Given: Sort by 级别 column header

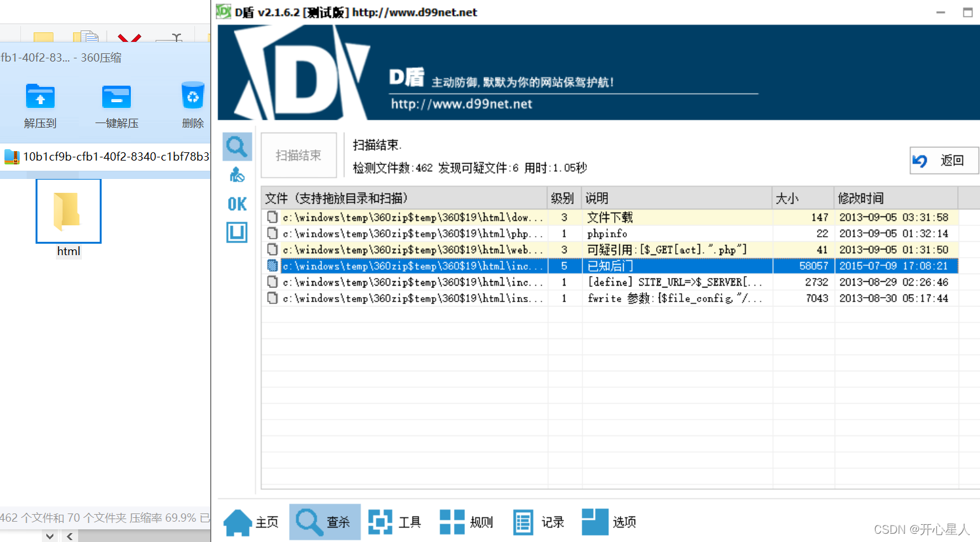Looking at the screenshot, I should 564,198.
